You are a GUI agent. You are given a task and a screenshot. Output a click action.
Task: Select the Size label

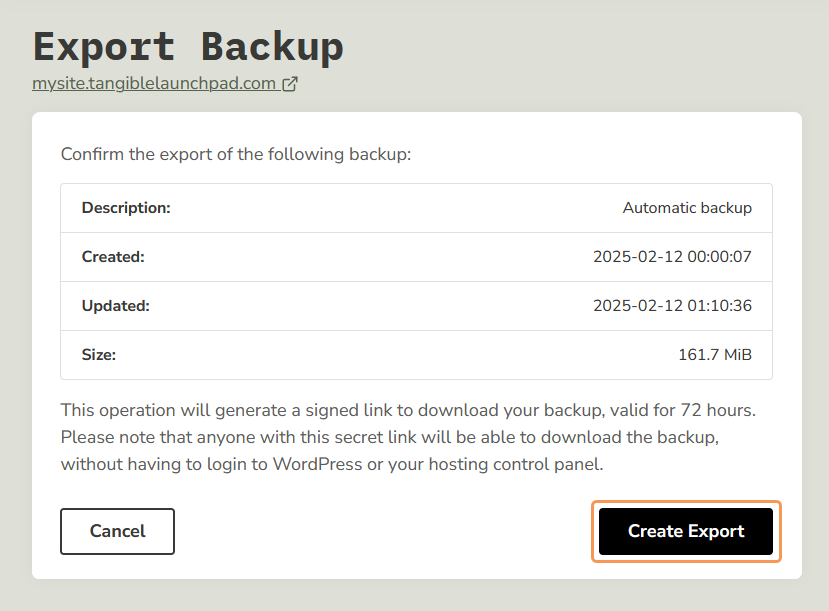coord(99,355)
